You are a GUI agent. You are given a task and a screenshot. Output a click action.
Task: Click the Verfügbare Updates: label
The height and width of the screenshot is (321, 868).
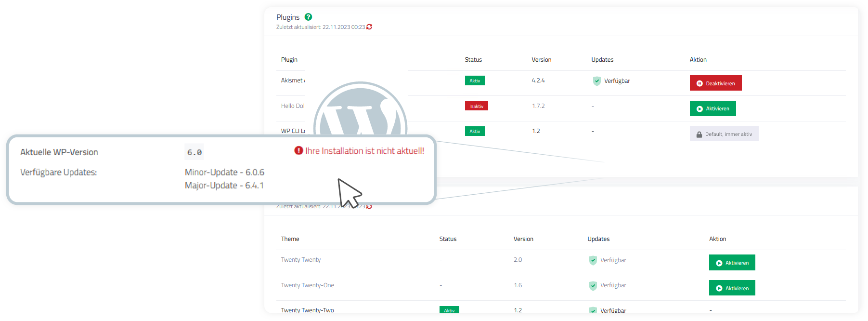(58, 173)
